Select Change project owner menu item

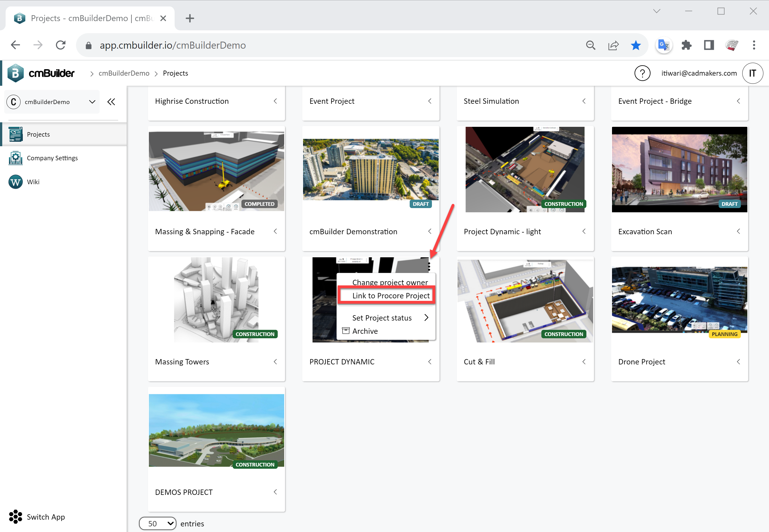[390, 282]
